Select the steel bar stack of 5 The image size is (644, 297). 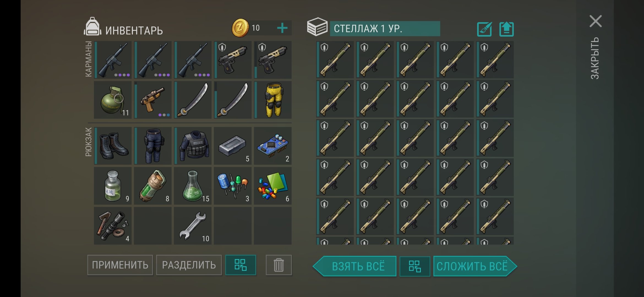[x=233, y=146]
